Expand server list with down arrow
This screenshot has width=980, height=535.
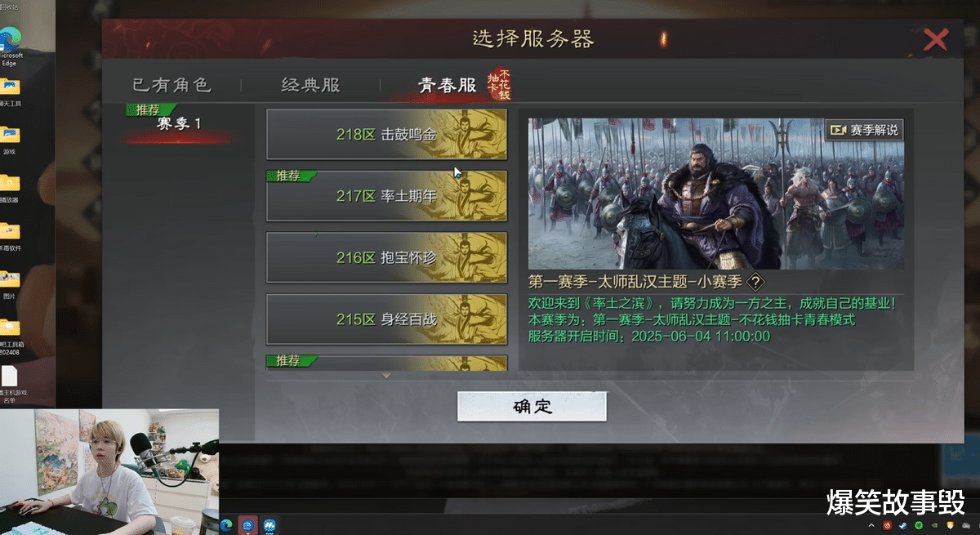(x=386, y=376)
